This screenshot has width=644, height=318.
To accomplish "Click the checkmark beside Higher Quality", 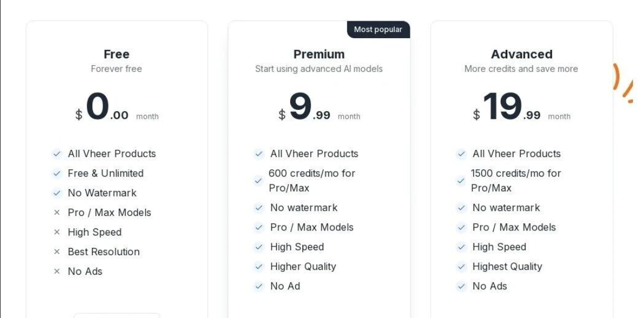I will coord(259,266).
